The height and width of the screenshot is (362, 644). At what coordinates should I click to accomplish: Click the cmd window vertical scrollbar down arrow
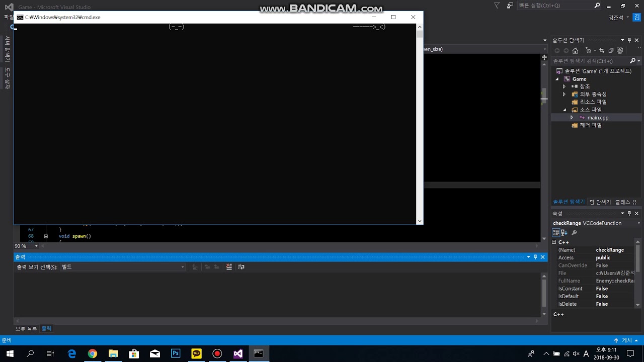click(x=420, y=221)
